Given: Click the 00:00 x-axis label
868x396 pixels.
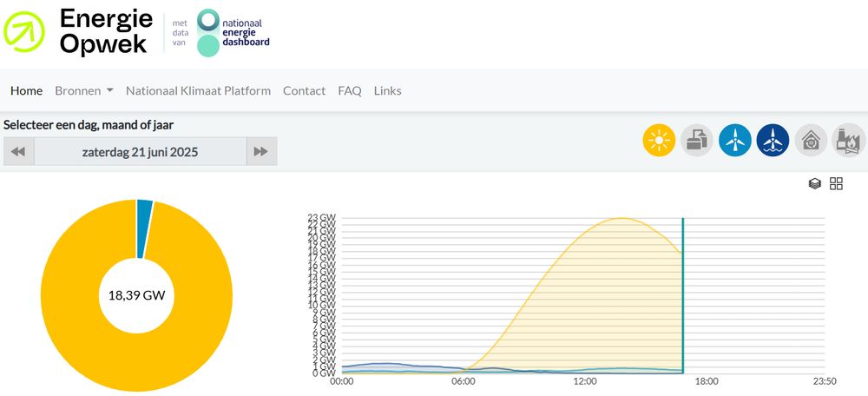Looking at the screenshot, I should (x=342, y=381).
